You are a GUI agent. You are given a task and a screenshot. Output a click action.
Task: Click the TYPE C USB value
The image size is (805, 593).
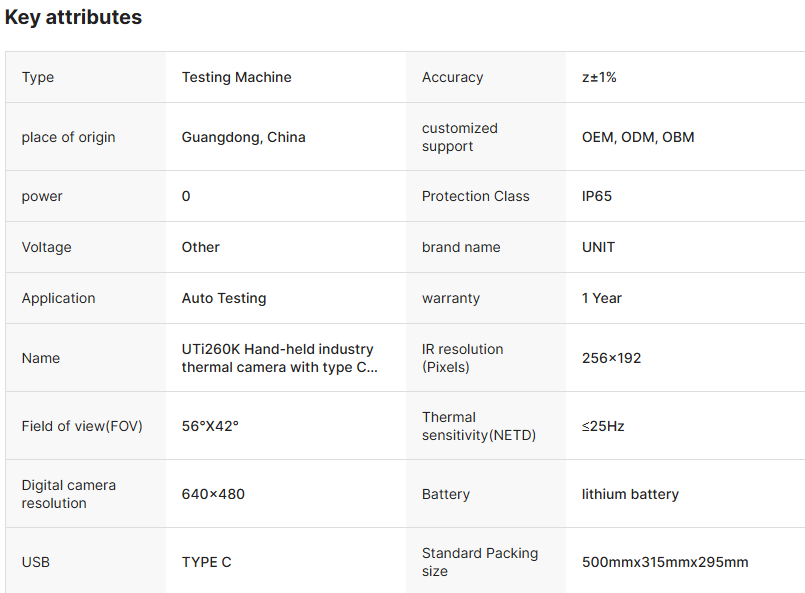(206, 562)
